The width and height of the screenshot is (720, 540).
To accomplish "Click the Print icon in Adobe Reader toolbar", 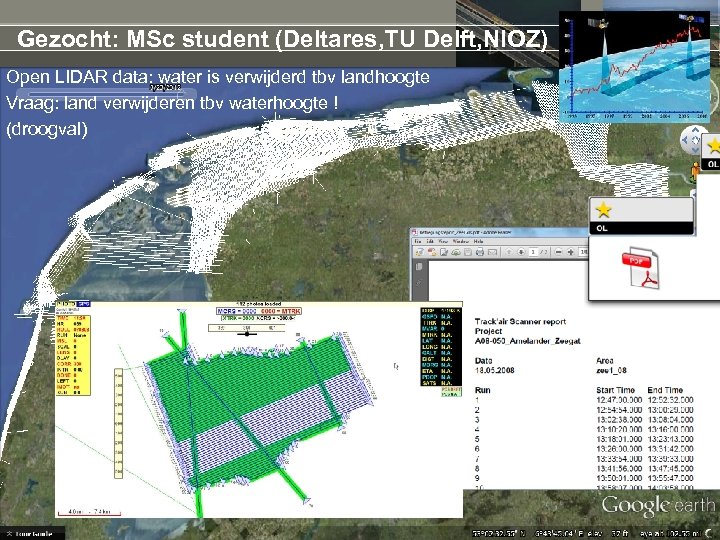I will tap(480, 252).
